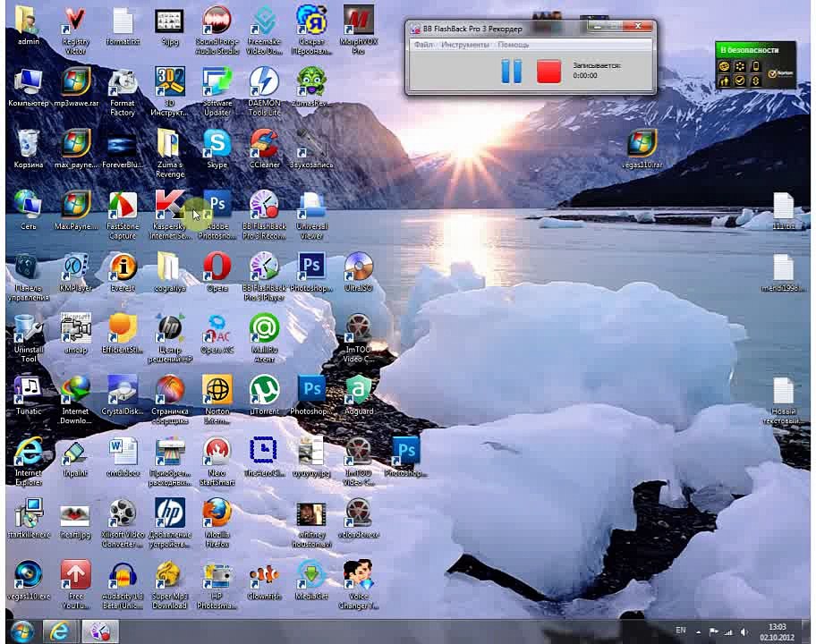Select the Mozilla Firefox icon
Screen dimensions: 816x644
pos(217,523)
